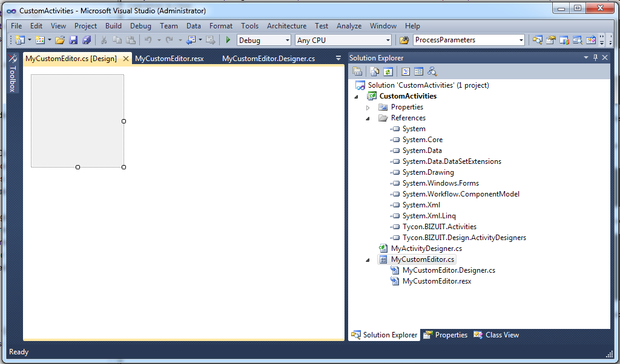Screen dimensions: 620x364
Task: Collapse the CustomActivities project node
Action: click(x=356, y=96)
